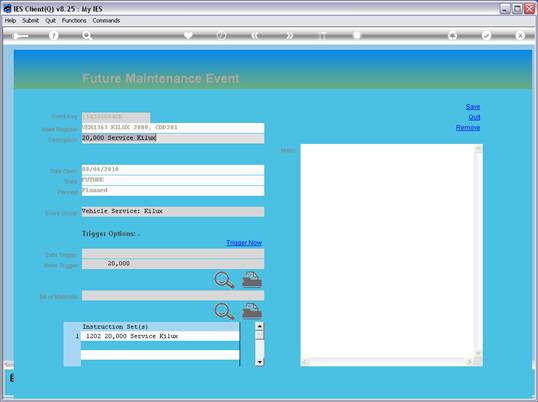Click the heart favorites toolbar icon
This screenshot has width=538, height=402.
coord(188,35)
